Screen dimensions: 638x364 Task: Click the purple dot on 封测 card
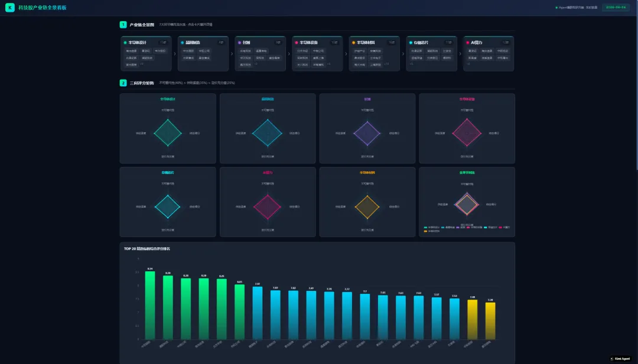[x=239, y=42]
